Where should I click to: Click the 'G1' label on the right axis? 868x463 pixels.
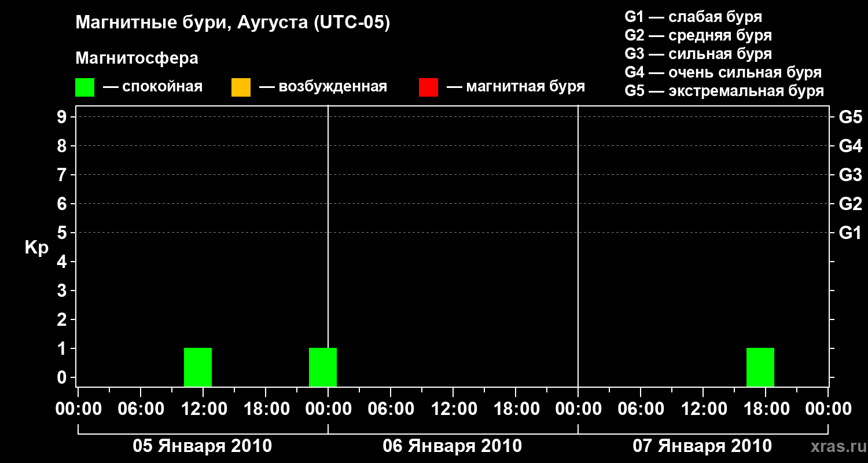851,233
